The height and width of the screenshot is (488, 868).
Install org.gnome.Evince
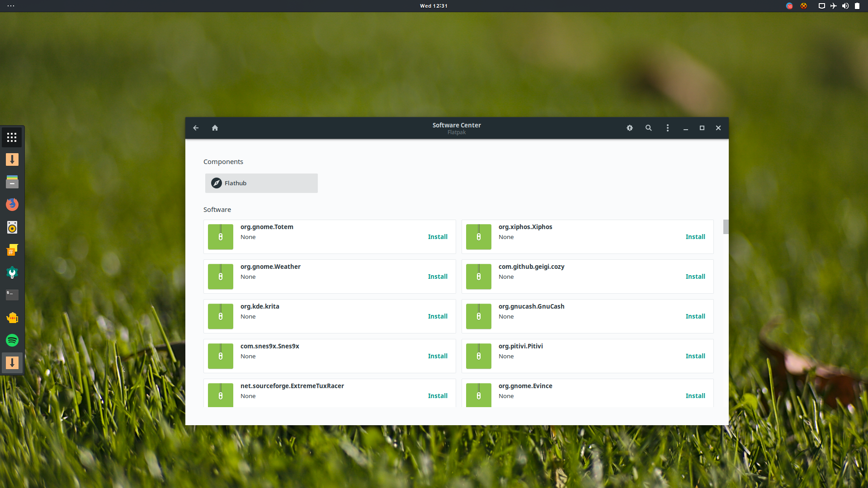[x=695, y=396]
